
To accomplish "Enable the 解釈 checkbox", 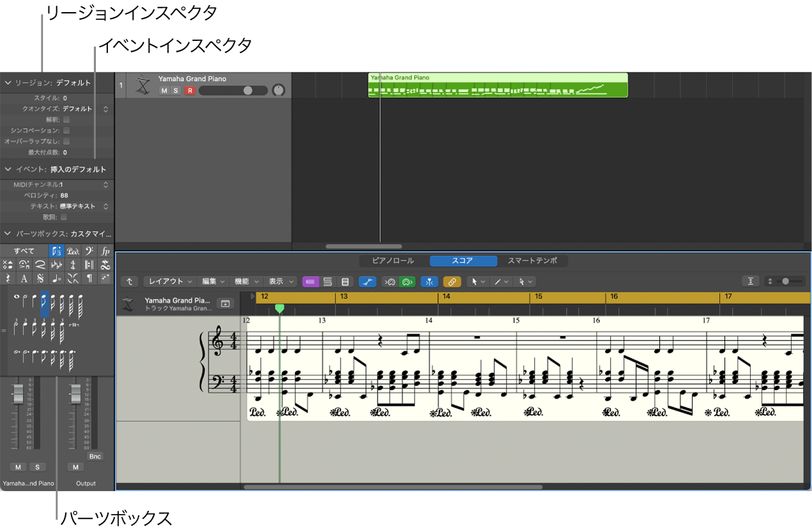I will pos(66,119).
